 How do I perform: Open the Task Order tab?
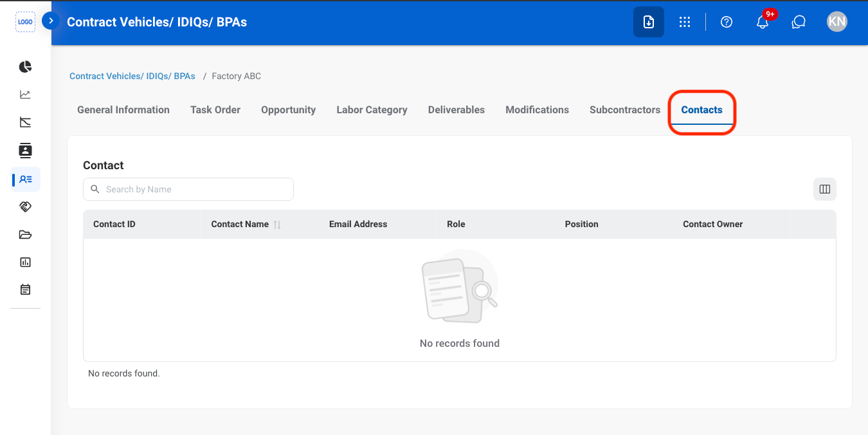click(x=215, y=110)
